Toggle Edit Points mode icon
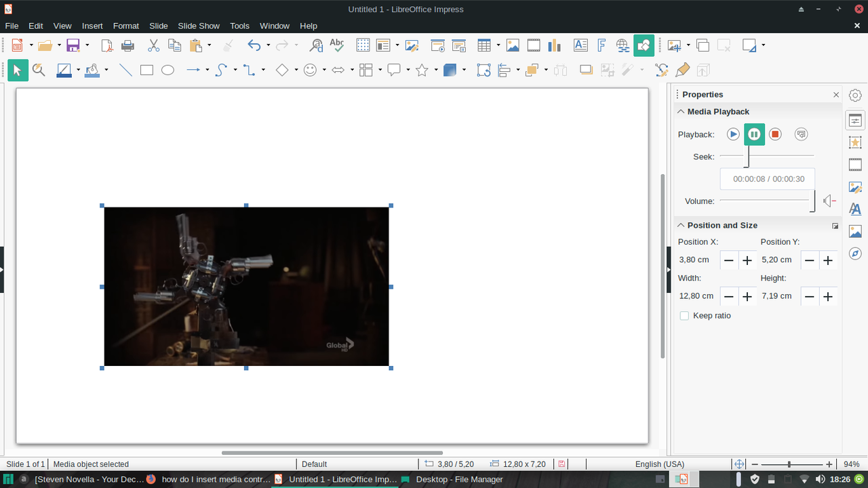Image resolution: width=868 pixels, height=488 pixels. click(x=661, y=70)
